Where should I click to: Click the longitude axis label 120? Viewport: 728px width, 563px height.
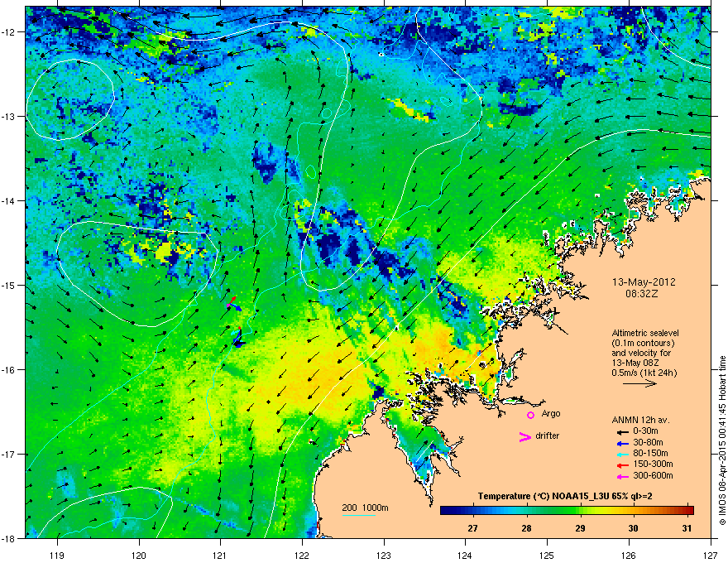139,555
